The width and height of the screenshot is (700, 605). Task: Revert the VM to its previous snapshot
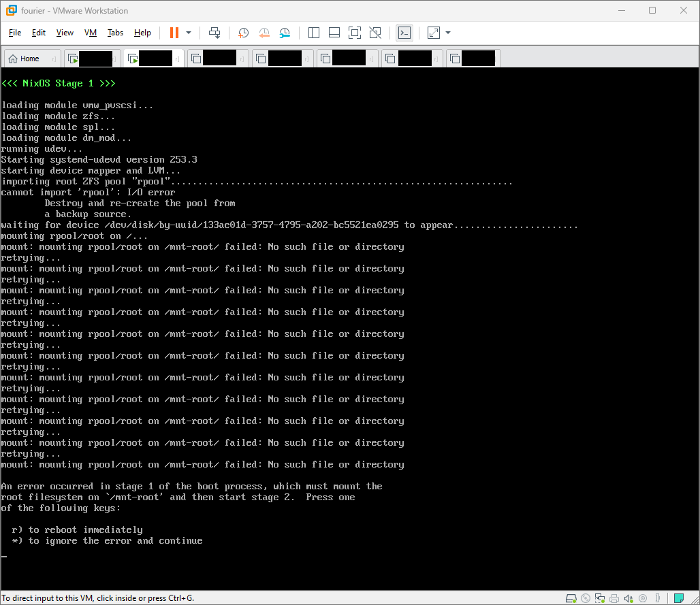[264, 33]
